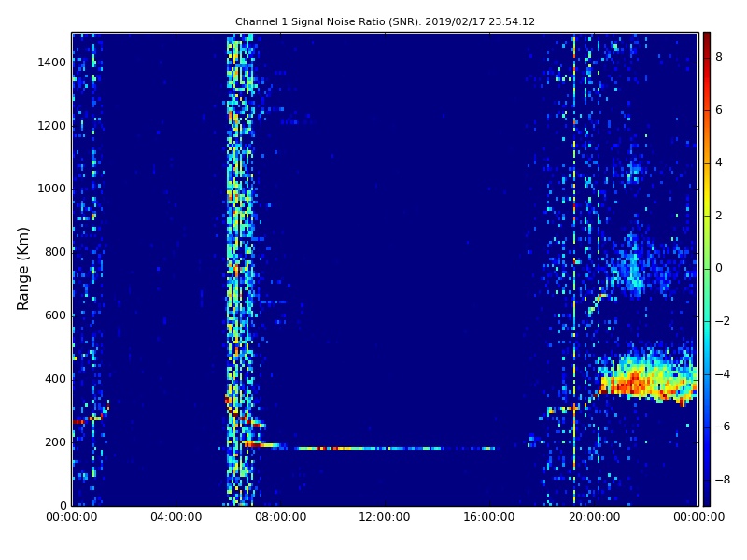Click the 20:00:00 time axis label

[594, 517]
